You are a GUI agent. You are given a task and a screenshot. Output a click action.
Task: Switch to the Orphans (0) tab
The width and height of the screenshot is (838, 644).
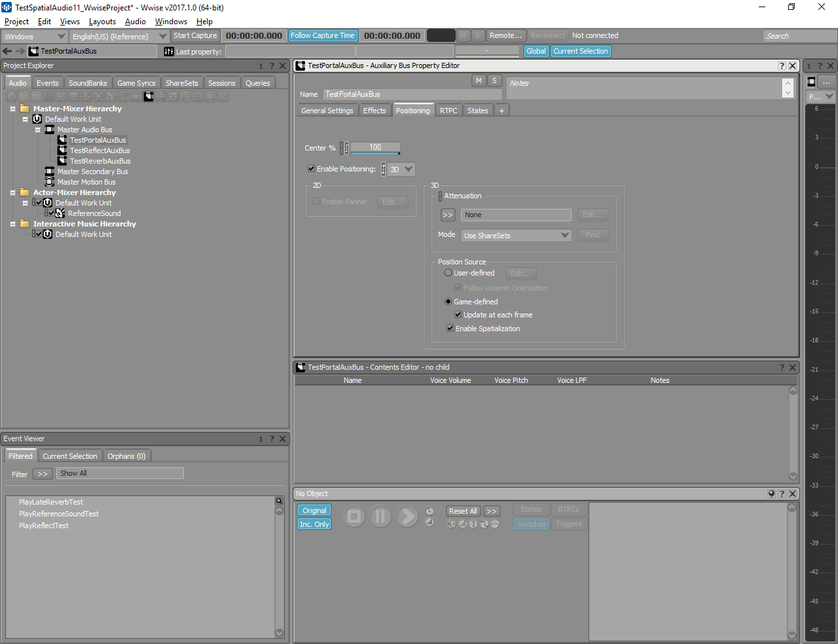point(126,456)
